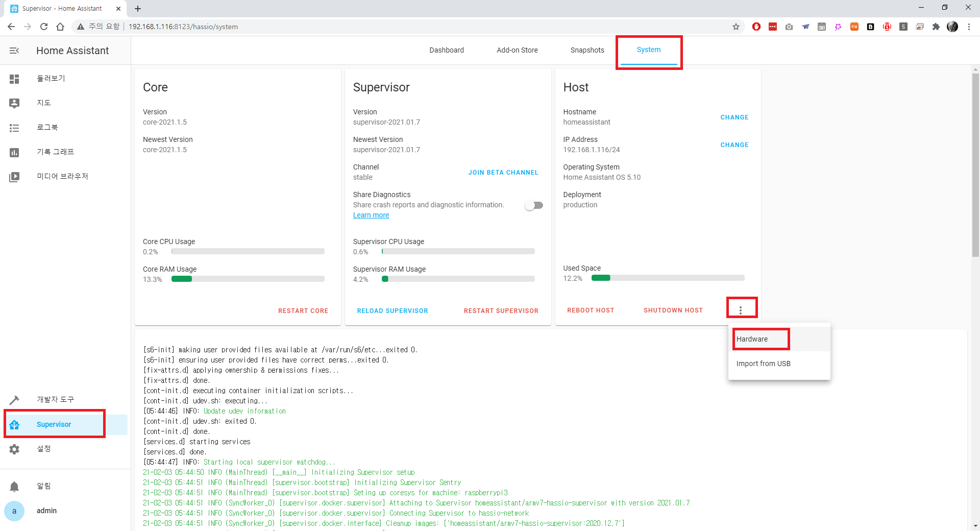The height and width of the screenshot is (531, 980).
Task: Click the page vertical scrollbar
Action: [975, 165]
